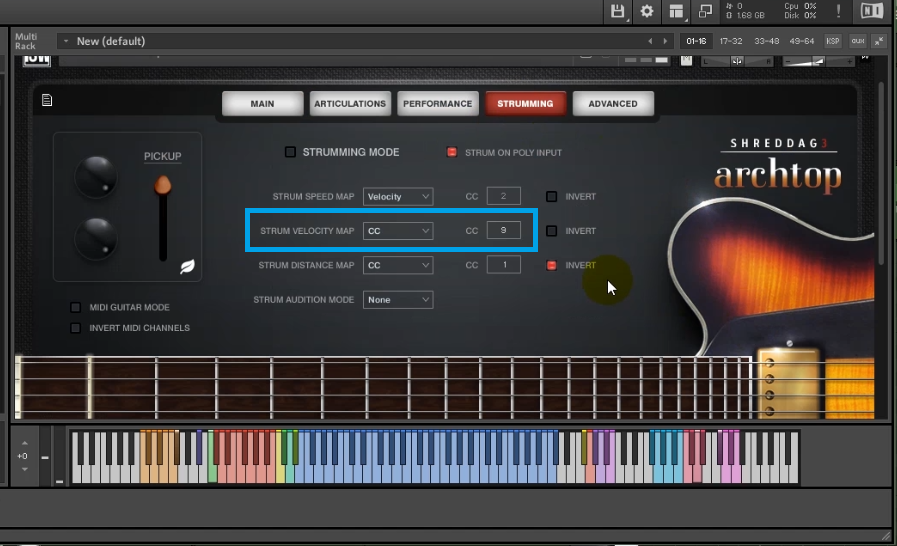Click the PICKUP selector slider handle
This screenshot has height=546, width=897.
(162, 185)
